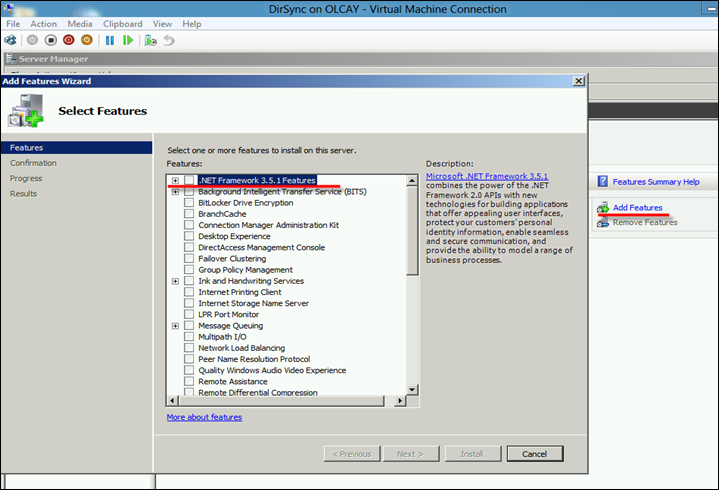Viewport: 719px width, 490px height.
Task: Click the Install button
Action: [x=472, y=454]
